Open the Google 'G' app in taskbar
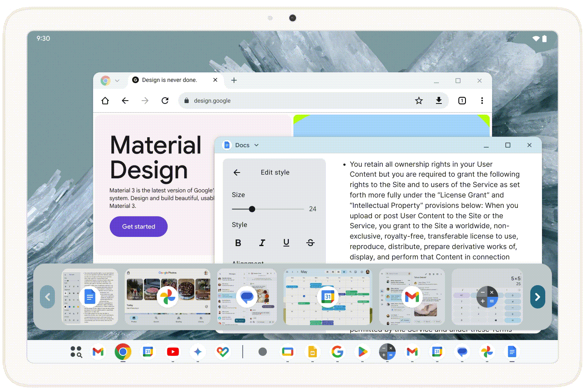The height and width of the screenshot is (392, 586). tap(337, 352)
